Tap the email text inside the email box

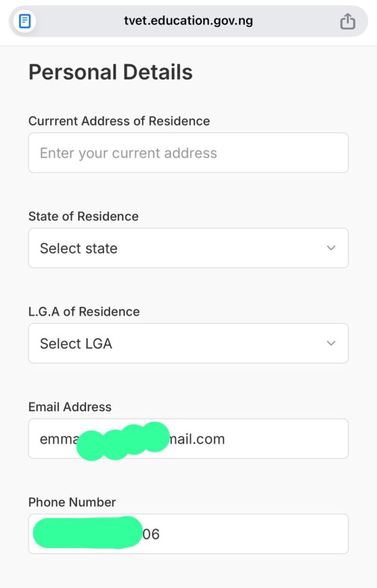point(132,439)
